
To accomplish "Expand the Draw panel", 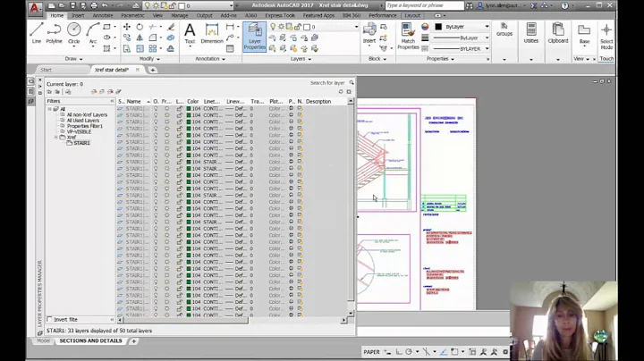I will click(x=73, y=59).
